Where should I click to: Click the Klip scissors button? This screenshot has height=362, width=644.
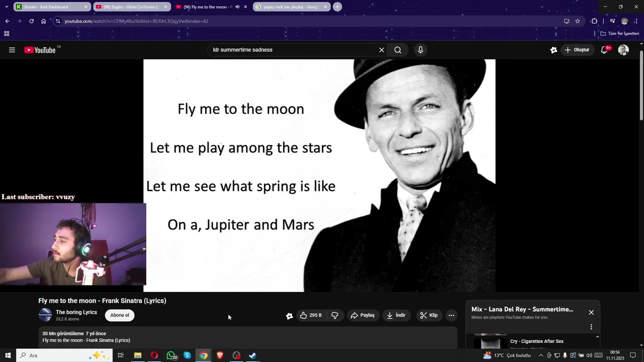[429, 315]
